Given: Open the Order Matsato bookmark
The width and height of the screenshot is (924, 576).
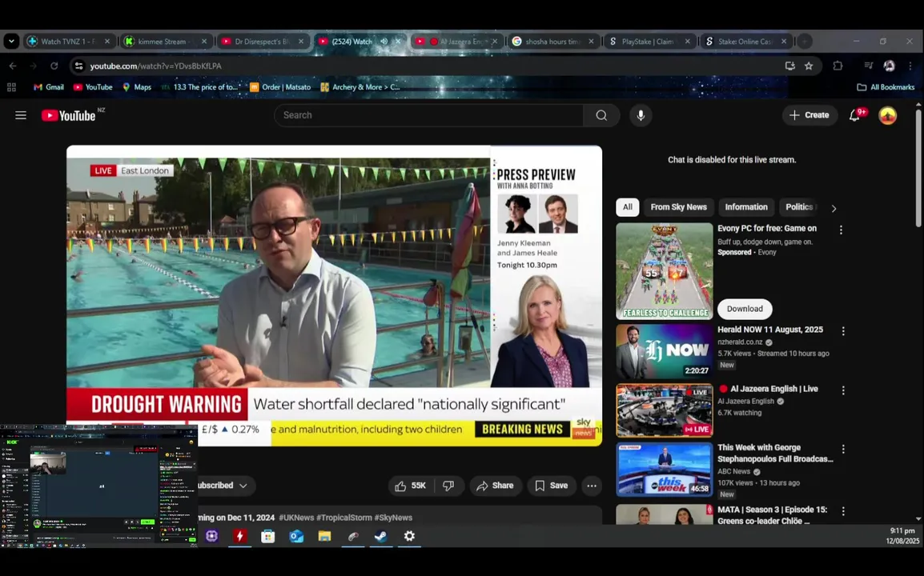Looking at the screenshot, I should 280,87.
